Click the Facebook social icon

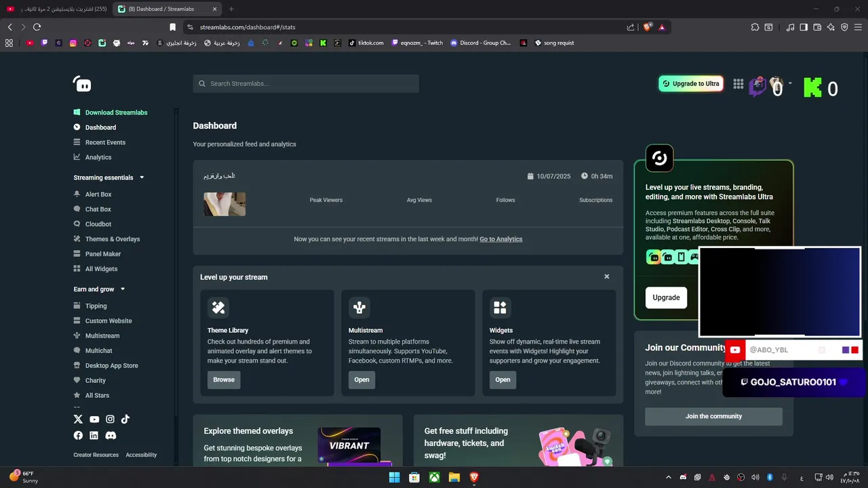click(78, 435)
